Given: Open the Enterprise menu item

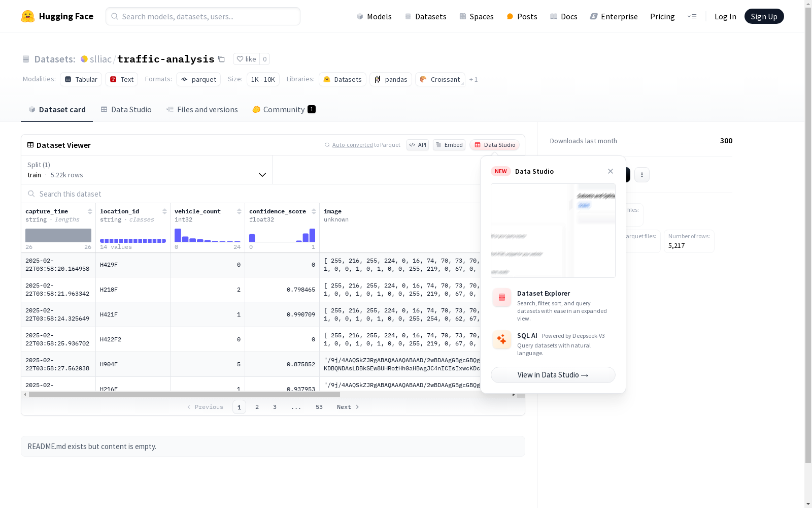Looking at the screenshot, I should [x=614, y=16].
